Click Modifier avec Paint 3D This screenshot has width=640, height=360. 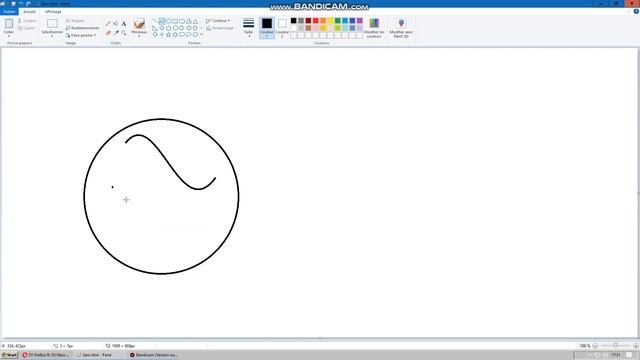(401, 28)
